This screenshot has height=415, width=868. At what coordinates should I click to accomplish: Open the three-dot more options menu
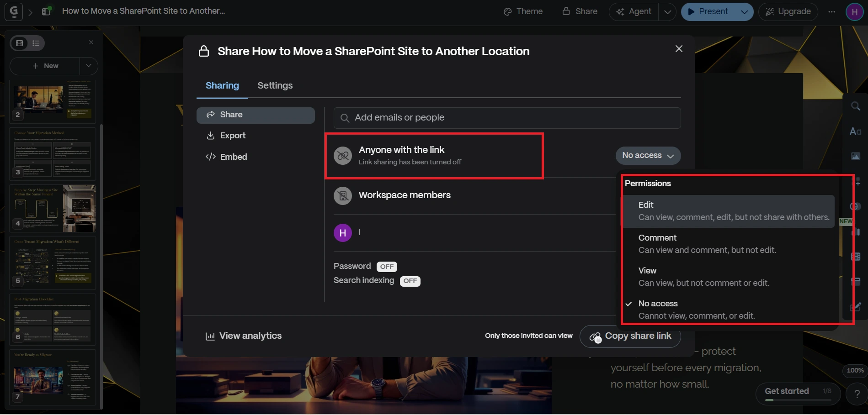coord(831,11)
